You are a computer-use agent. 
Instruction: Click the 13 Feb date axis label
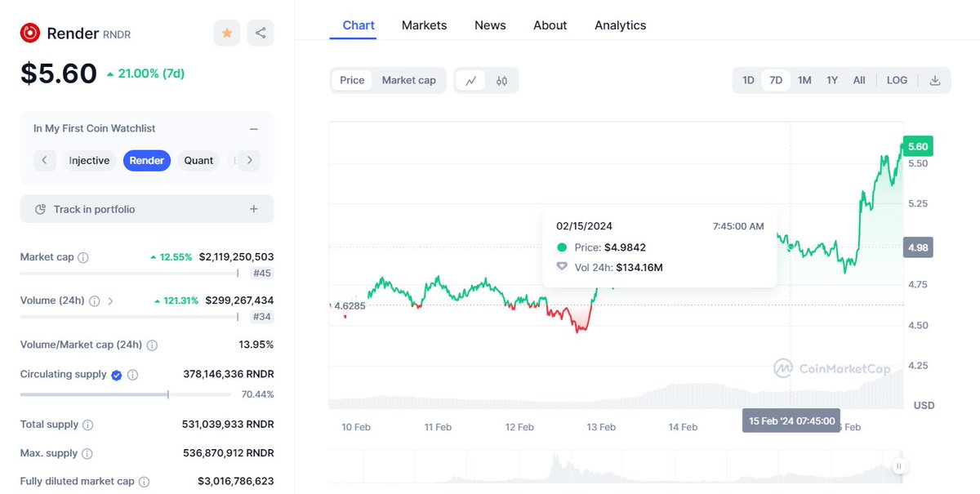[x=601, y=427]
